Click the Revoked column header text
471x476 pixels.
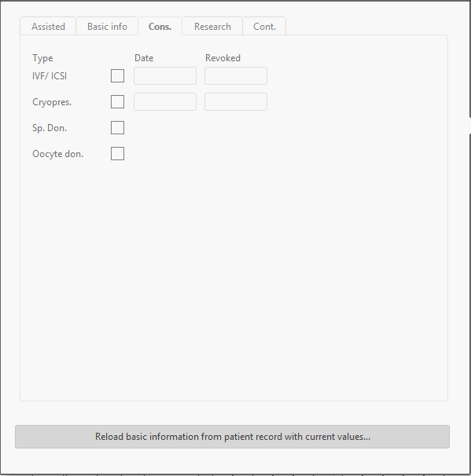coord(223,58)
